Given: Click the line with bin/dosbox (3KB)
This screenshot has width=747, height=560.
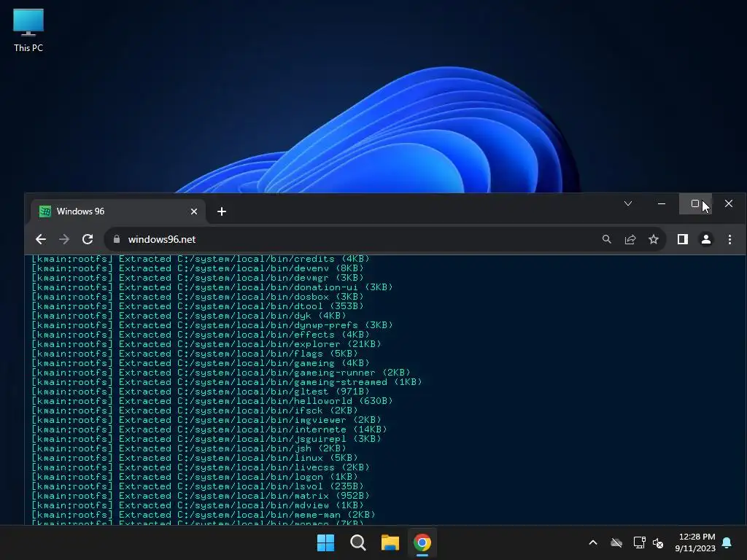Looking at the screenshot, I should tap(198, 297).
